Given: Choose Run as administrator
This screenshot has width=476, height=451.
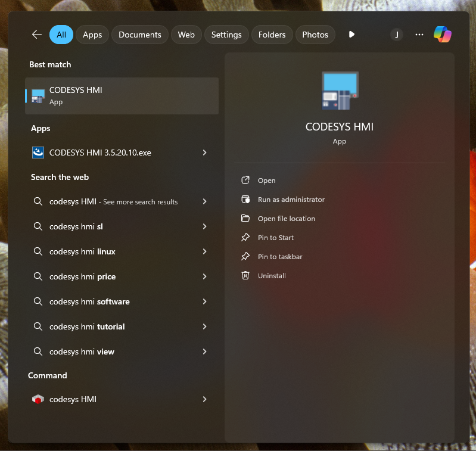Looking at the screenshot, I should pyautogui.click(x=291, y=200).
